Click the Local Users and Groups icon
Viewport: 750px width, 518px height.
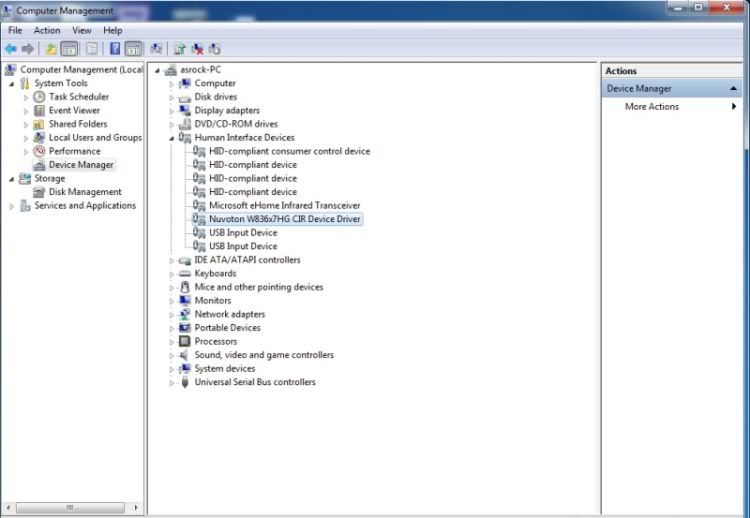pos(39,138)
